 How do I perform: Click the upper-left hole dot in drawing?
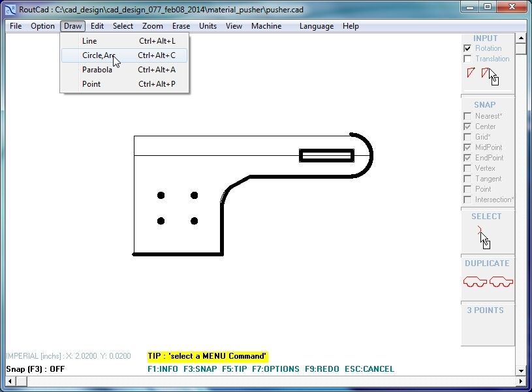coord(161,195)
